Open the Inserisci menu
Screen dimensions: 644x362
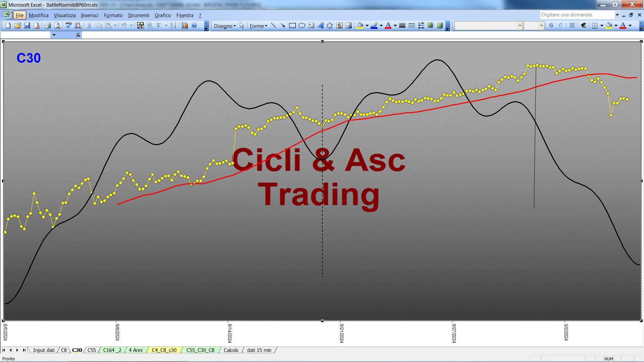pos(90,15)
